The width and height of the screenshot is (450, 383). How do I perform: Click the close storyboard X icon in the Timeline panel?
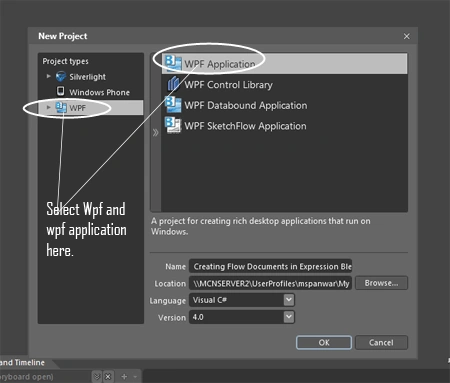[x=108, y=377]
